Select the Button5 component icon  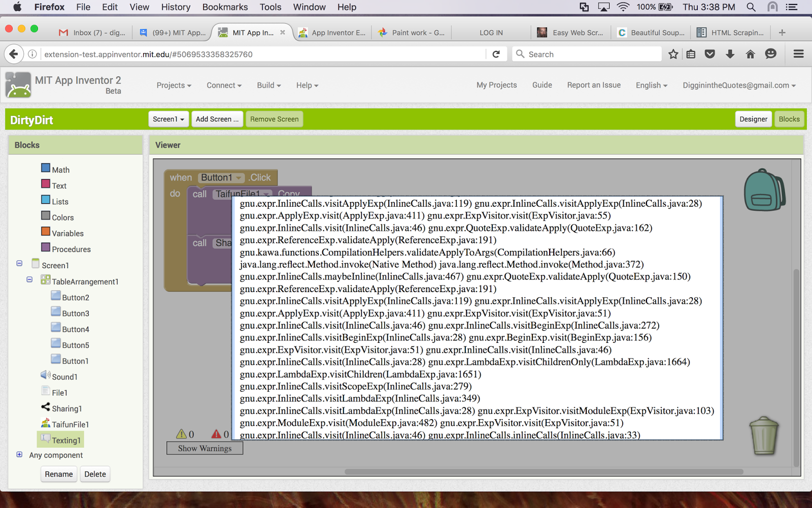pos(56,342)
